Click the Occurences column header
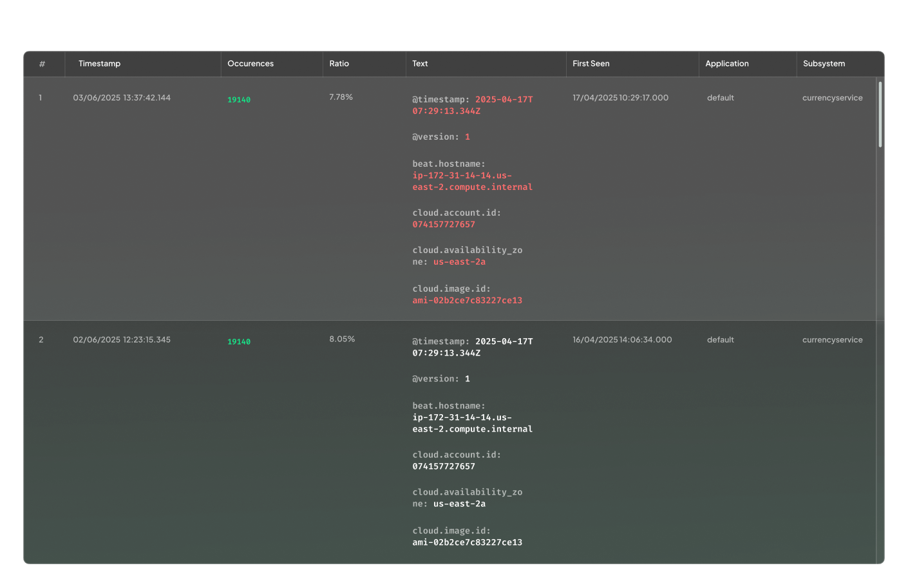908x588 pixels. [251, 64]
